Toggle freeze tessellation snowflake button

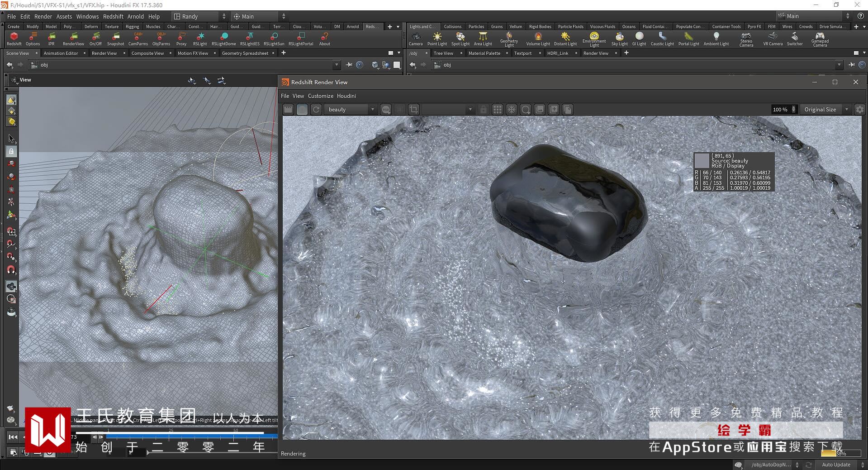tap(511, 110)
